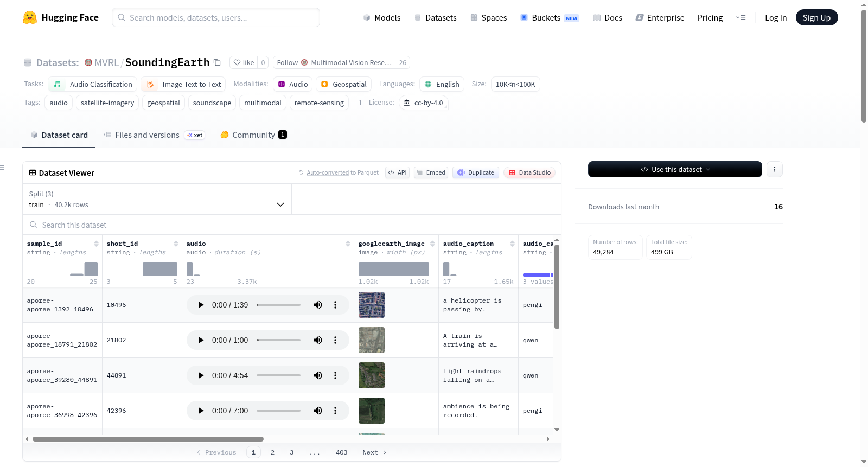This screenshot has width=868, height=467.
Task: Open the train arriving row satellite thumbnail
Action: pos(372,340)
